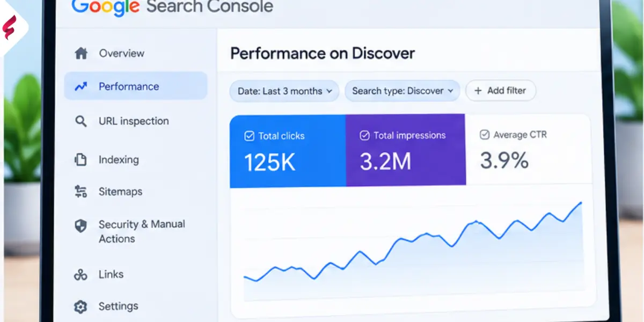The image size is (644, 322).
Task: Toggle the Total clicks checkbox
Action: 249,136
